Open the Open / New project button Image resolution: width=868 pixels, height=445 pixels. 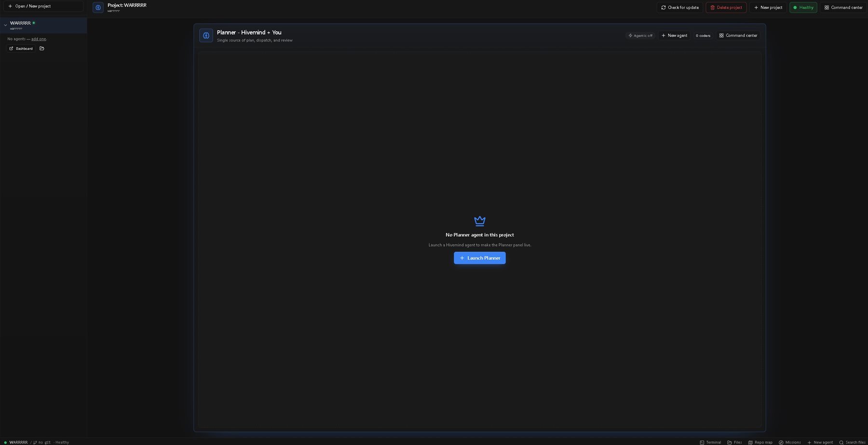(x=43, y=6)
